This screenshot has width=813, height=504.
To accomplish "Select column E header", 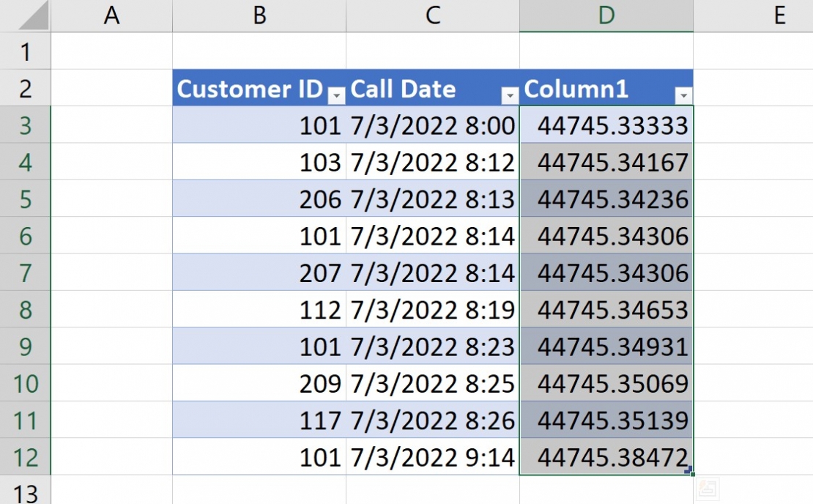I will tap(780, 16).
